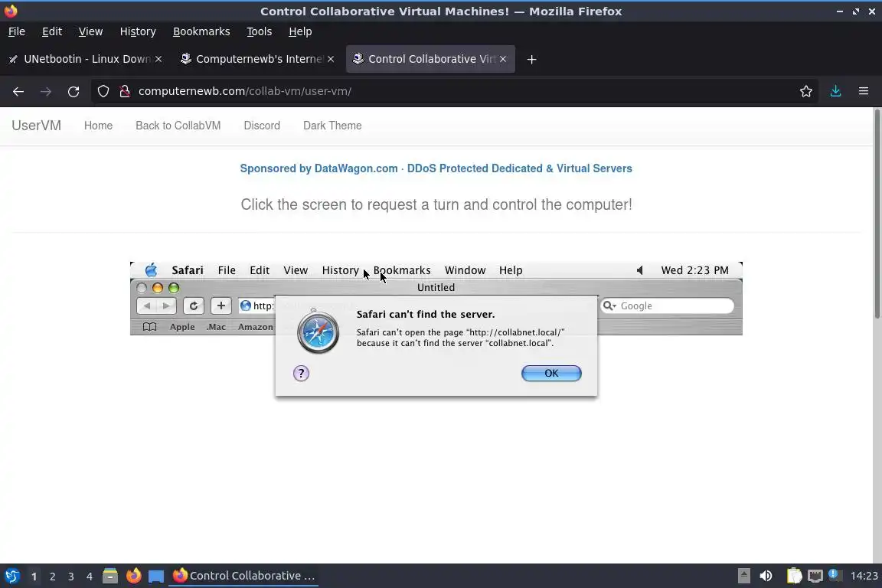The image size is (882, 588).
Task: Click Safari's add bookmark plus button
Action: click(221, 305)
